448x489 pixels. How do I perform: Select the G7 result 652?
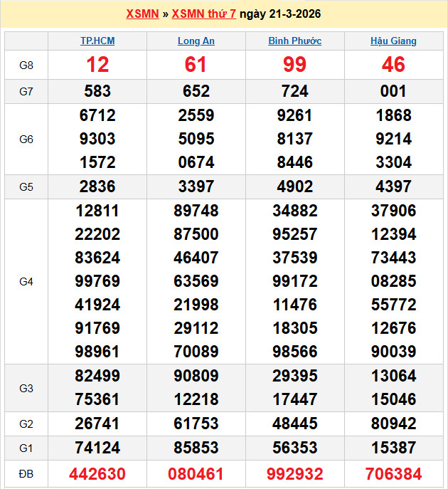[x=196, y=91]
